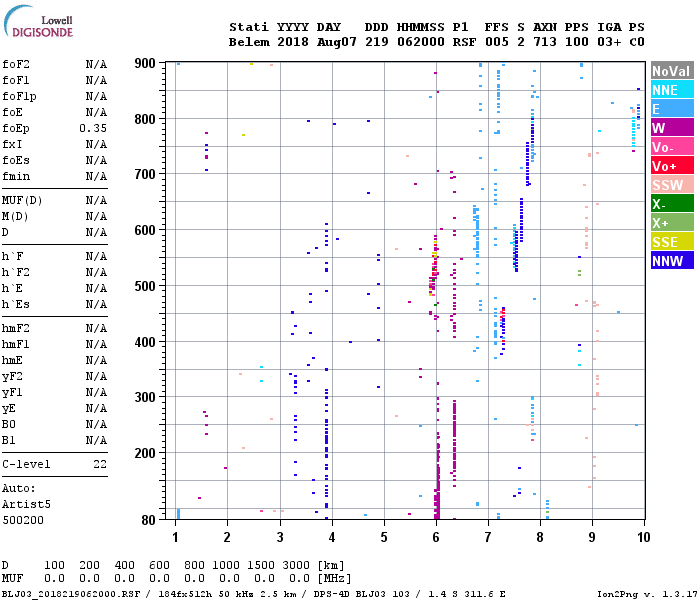Click the fxI parameter label
This screenshot has width=700, height=600.
tap(12, 145)
